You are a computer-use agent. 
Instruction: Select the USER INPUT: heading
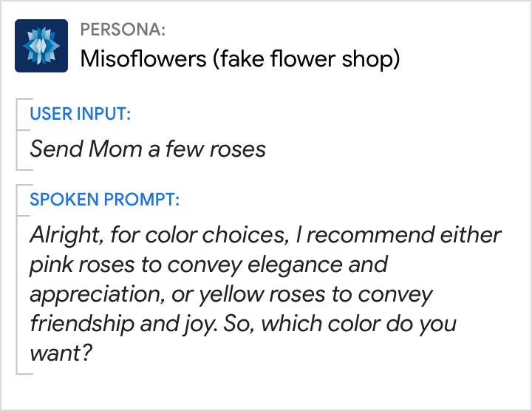pos(81,114)
